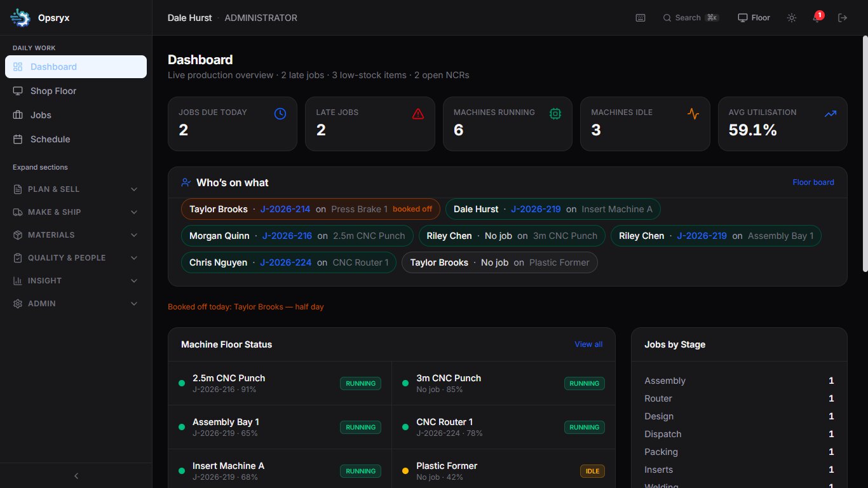868x488 pixels.
Task: Click the pulse icon on Machines Idle
Action: pos(693,114)
